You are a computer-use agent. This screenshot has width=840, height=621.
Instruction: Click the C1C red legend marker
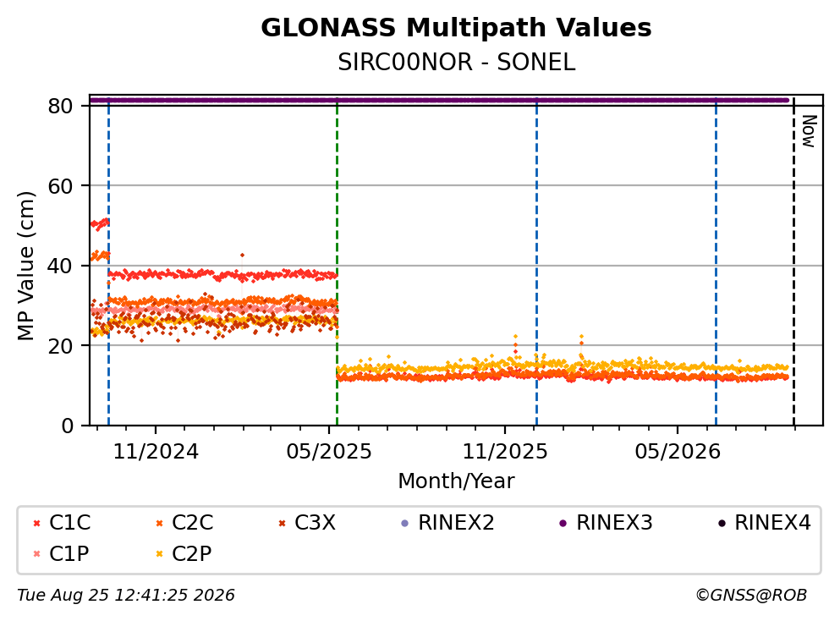pos(36,524)
